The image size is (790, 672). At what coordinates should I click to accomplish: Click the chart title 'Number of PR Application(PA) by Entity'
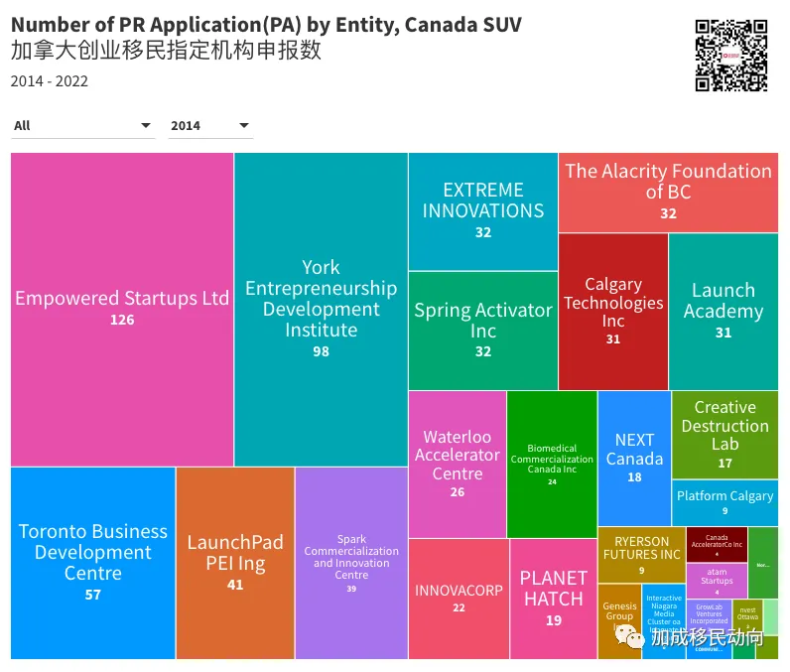(266, 24)
